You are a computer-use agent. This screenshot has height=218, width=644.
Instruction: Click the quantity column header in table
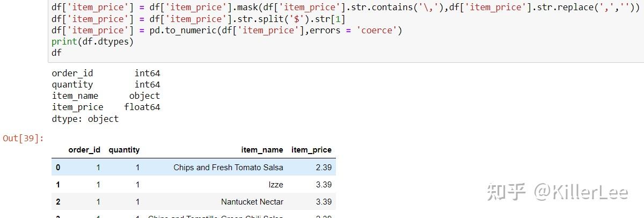124,150
